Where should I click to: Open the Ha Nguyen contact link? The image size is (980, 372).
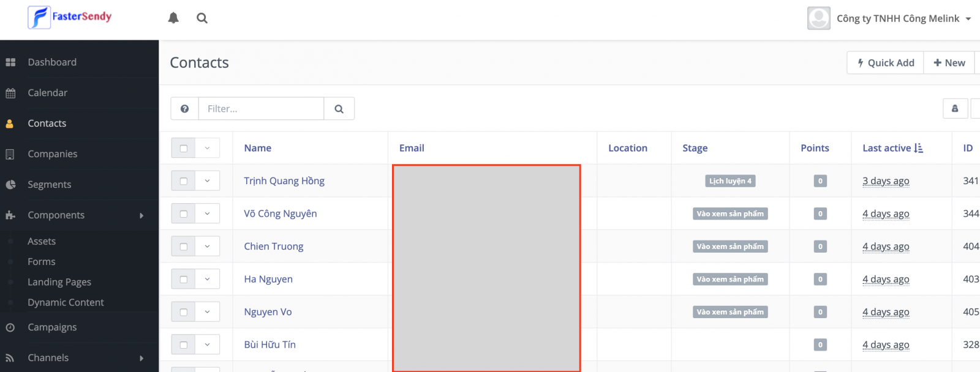pos(268,279)
